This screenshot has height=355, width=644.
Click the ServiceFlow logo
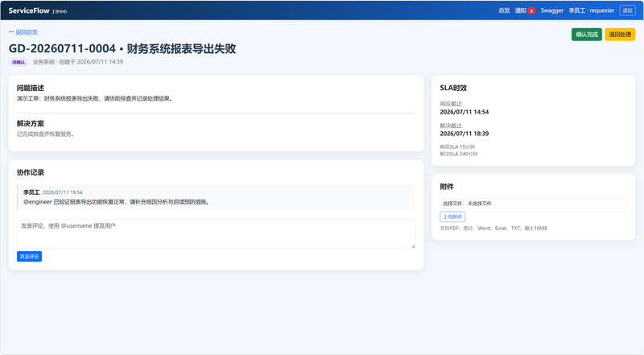tap(29, 10)
